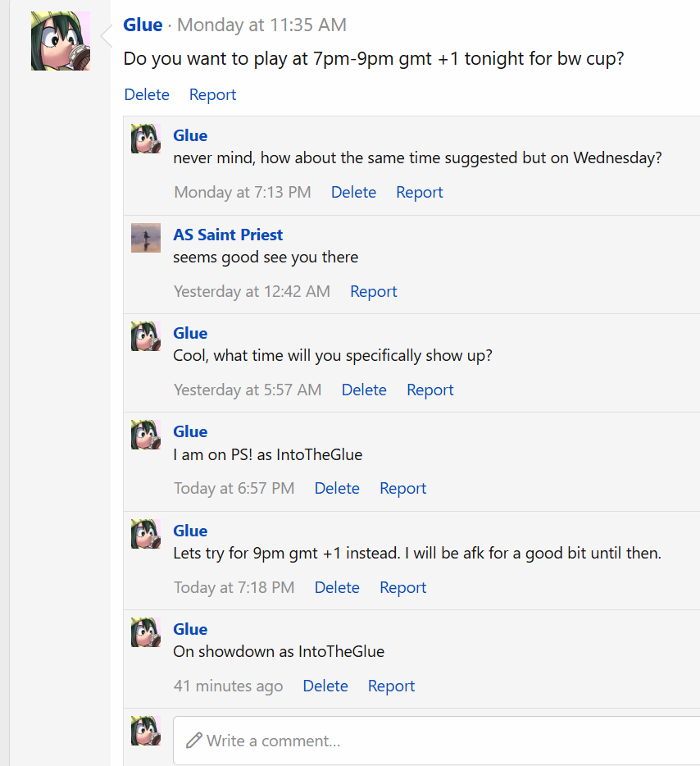This screenshot has width=700, height=766.
Task: Open AS Saint Priest's small avatar
Action: (146, 238)
